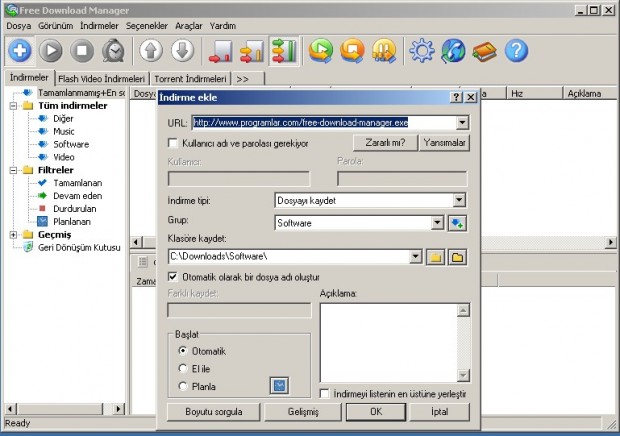This screenshot has height=436, width=620.
Task: Open the URL history dropdown arrow
Action: tap(462, 123)
